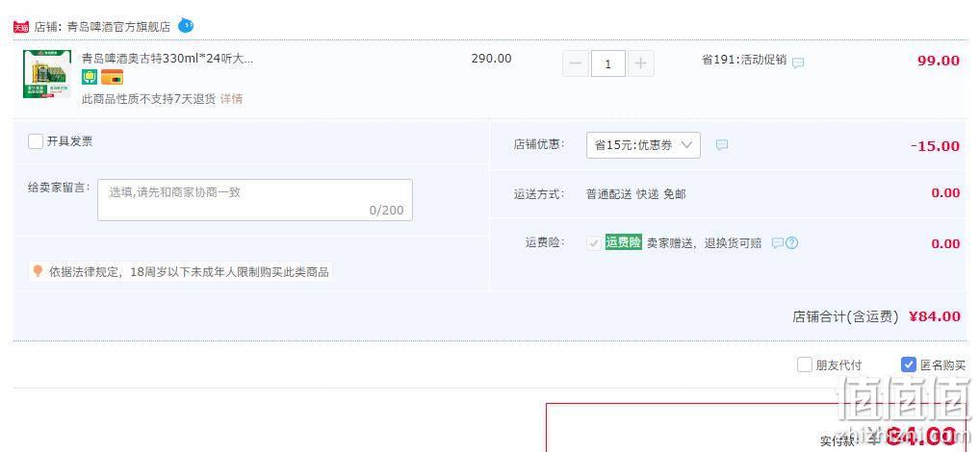This screenshot has width=980, height=452.
Task: Show info bubble next to the coupon dropdown
Action: coord(722,145)
